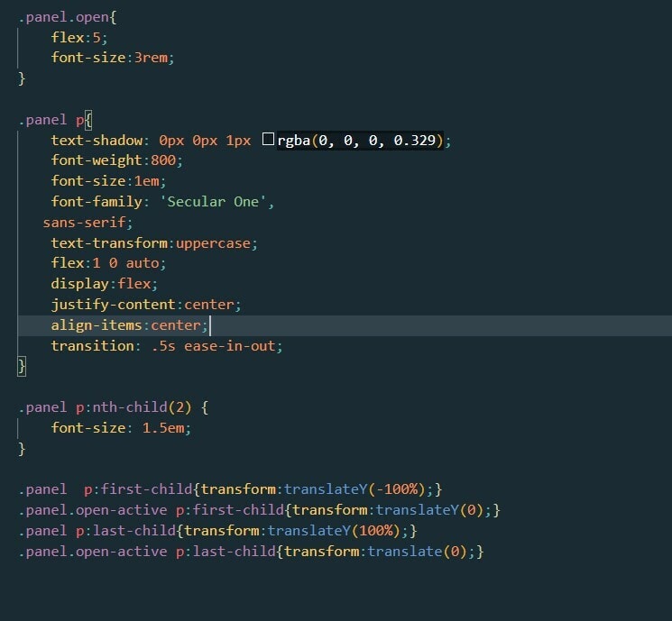Place cursor on 'flex:5;' line
This screenshot has width=672, height=621.
[x=79, y=38]
